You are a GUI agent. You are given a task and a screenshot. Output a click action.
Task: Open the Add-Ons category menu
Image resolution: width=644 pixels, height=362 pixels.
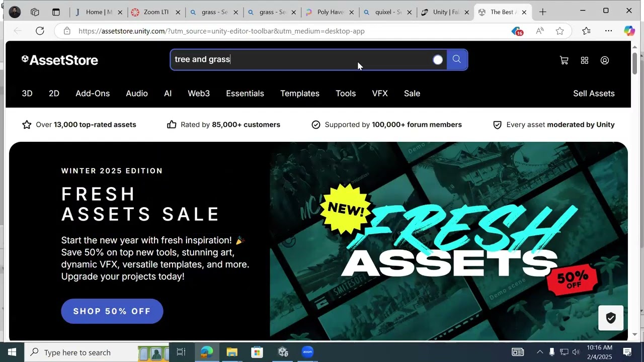(93, 94)
